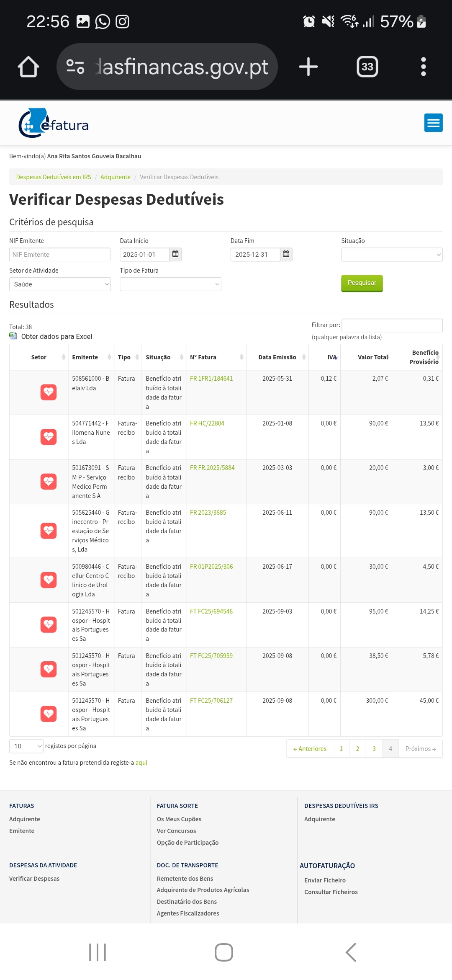Open the browser three-dot menu
The width and height of the screenshot is (452, 980).
[424, 67]
